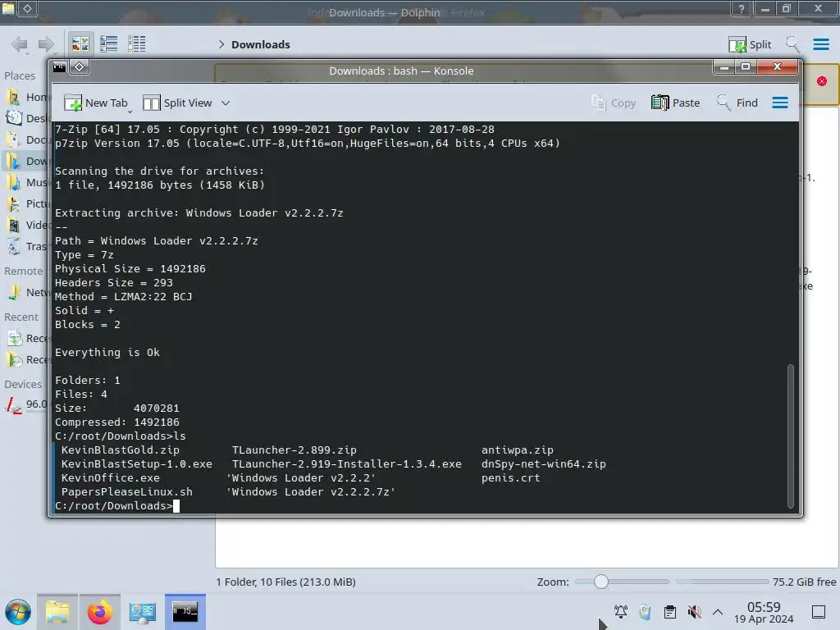Screen dimensions: 840x630
Task: Click Konsole title bar terminal icon
Action: coord(59,67)
